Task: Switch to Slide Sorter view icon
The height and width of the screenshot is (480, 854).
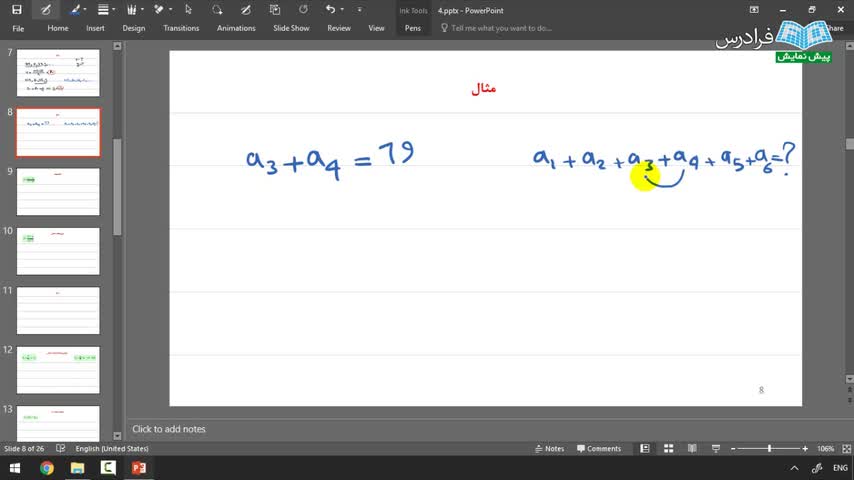Action: [x=668, y=448]
